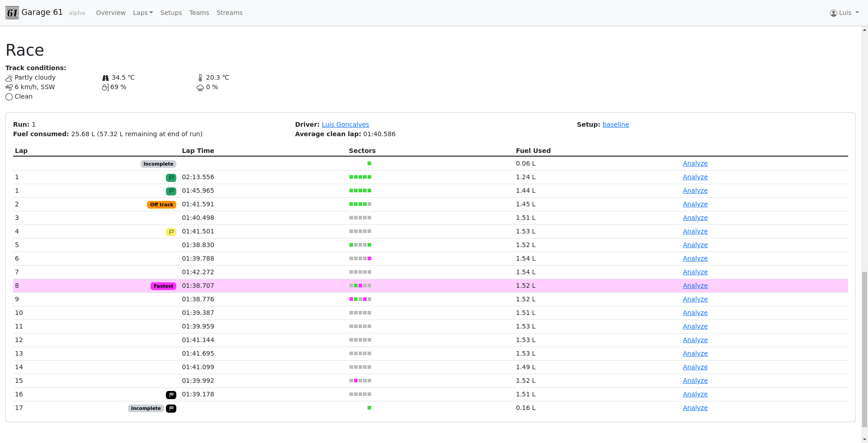This screenshot has width=868, height=443.
Task: Analyze the 02:13.556 lap
Action: [x=695, y=177]
